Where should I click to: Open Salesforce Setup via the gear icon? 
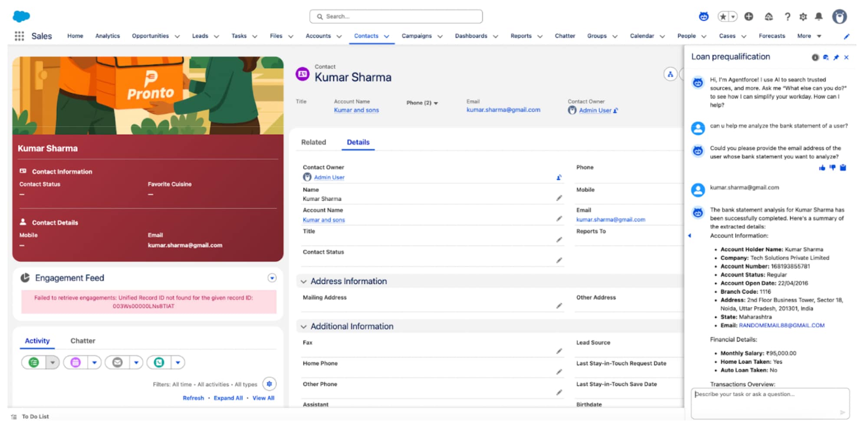point(803,17)
